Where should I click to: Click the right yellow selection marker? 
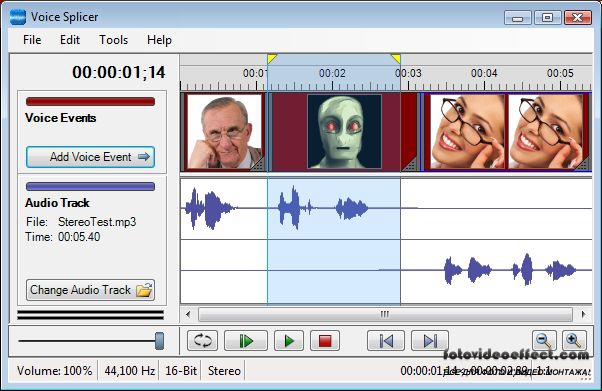(396, 59)
